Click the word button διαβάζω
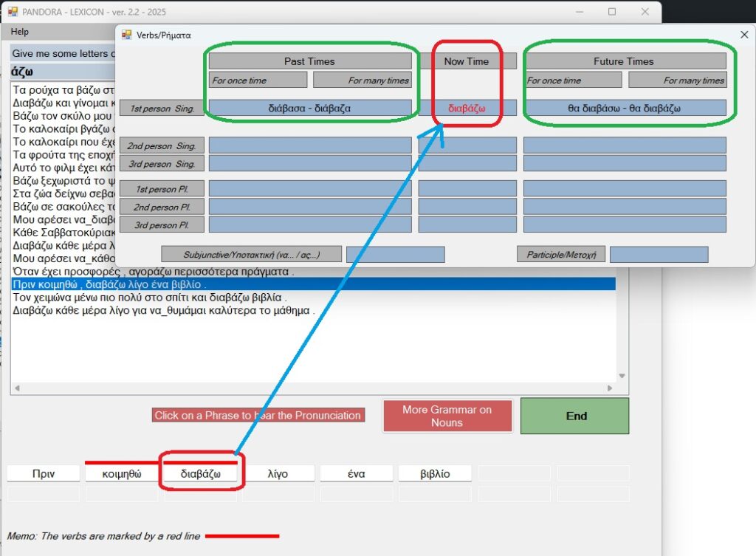 click(x=201, y=474)
